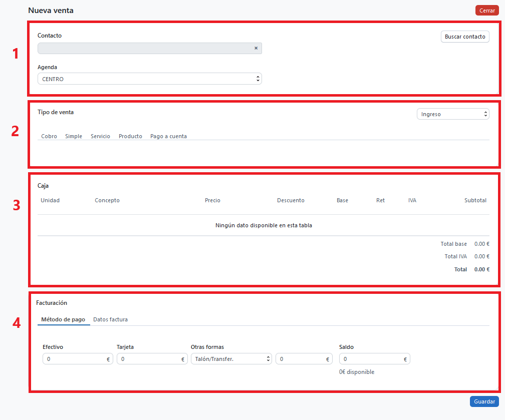Select the Método de pago tab
The height and width of the screenshot is (420, 505).
click(x=63, y=319)
